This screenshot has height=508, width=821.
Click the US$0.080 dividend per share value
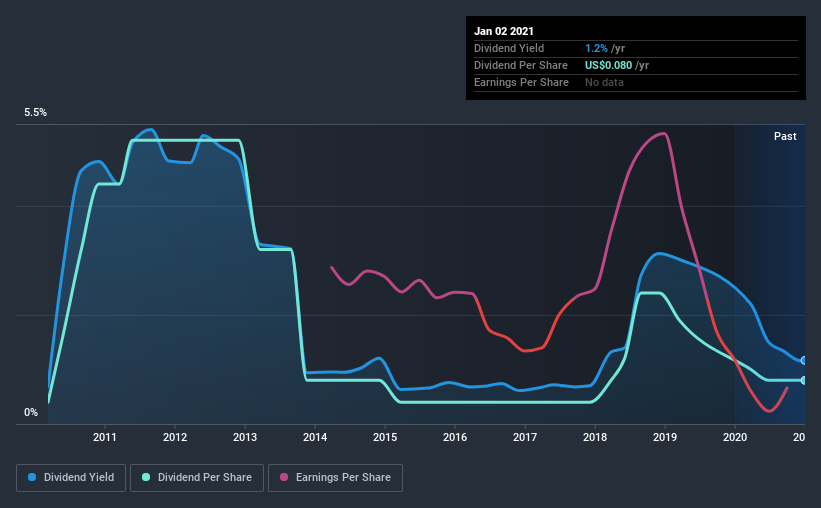tap(608, 65)
